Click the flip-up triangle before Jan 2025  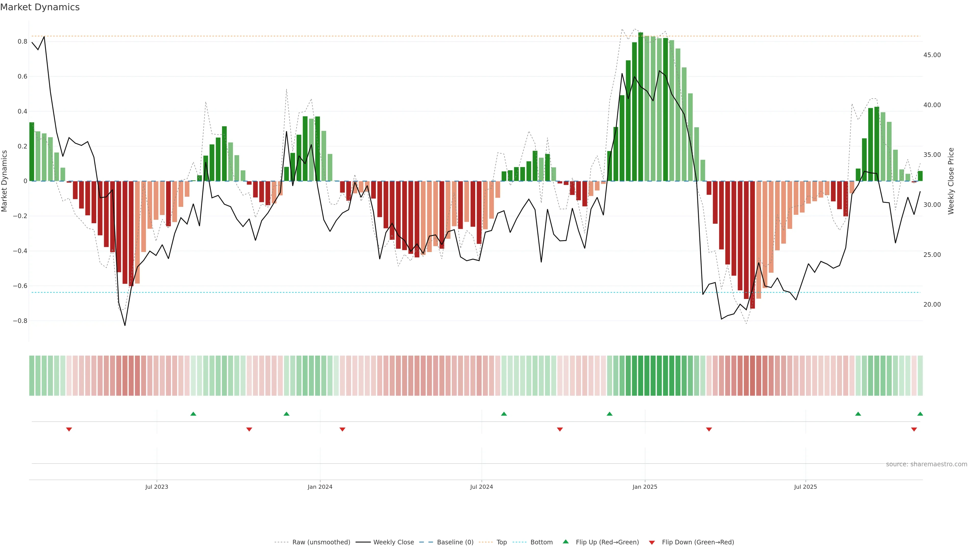tap(609, 414)
